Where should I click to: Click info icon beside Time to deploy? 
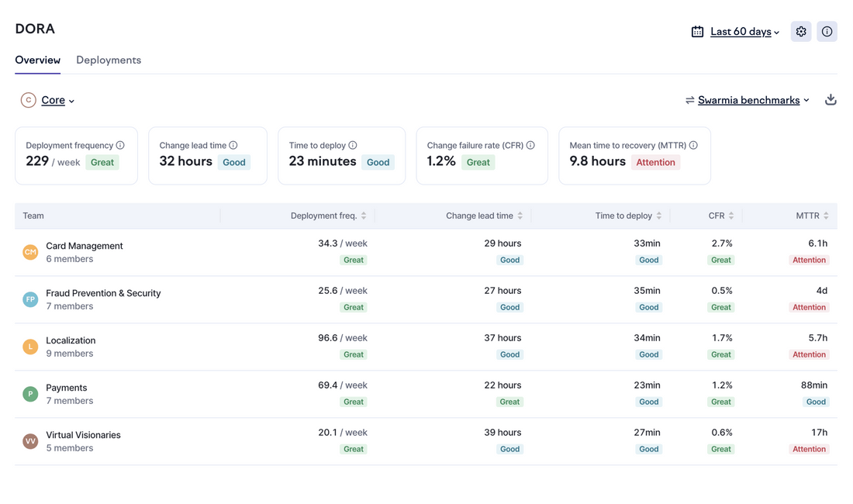tap(353, 145)
